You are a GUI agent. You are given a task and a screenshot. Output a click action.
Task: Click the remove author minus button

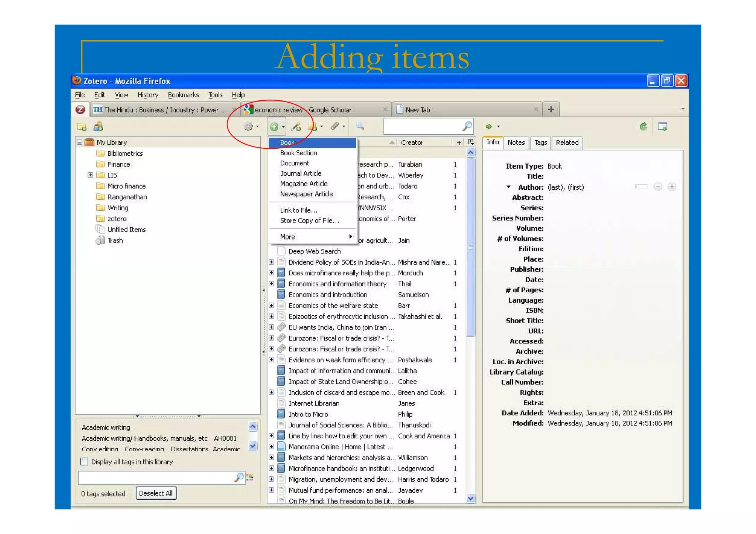point(658,187)
